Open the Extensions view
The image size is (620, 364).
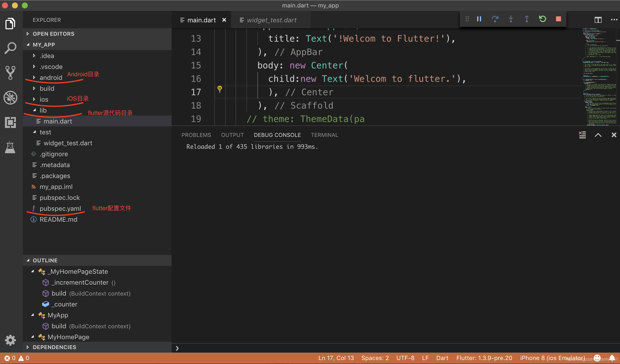pyautogui.click(x=10, y=122)
